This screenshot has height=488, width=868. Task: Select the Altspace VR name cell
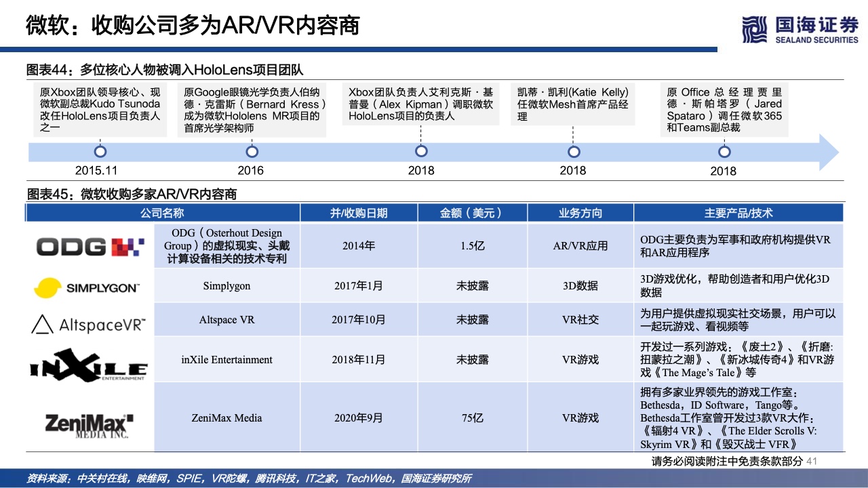click(227, 320)
